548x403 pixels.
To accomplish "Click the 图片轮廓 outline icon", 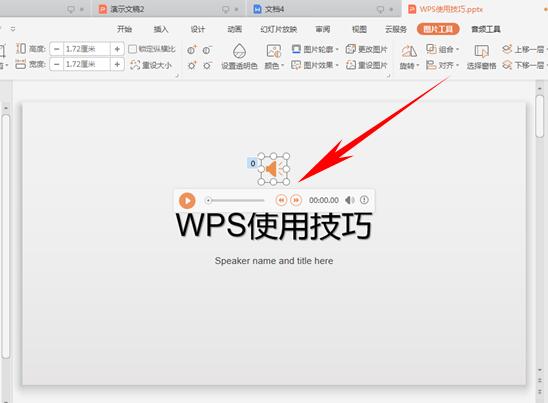I will (x=296, y=49).
